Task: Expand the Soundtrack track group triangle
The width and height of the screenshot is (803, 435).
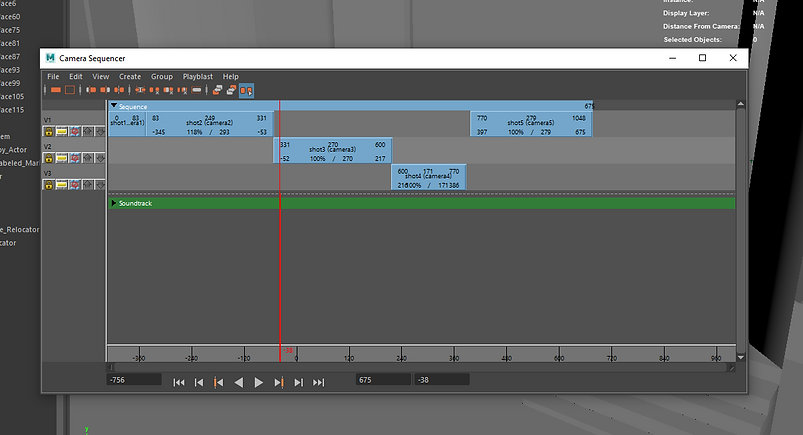Action: [x=114, y=203]
